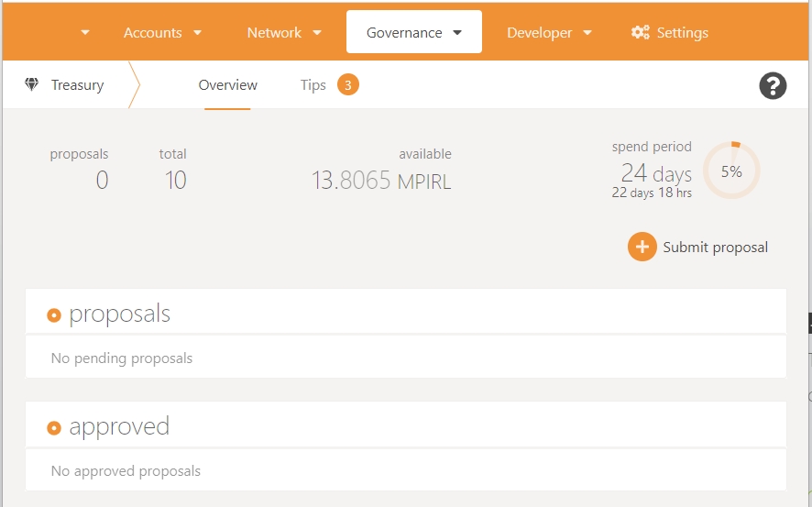The image size is (812, 507).
Task: Expand the leftmost chain selector arrow
Action: pyautogui.click(x=85, y=33)
